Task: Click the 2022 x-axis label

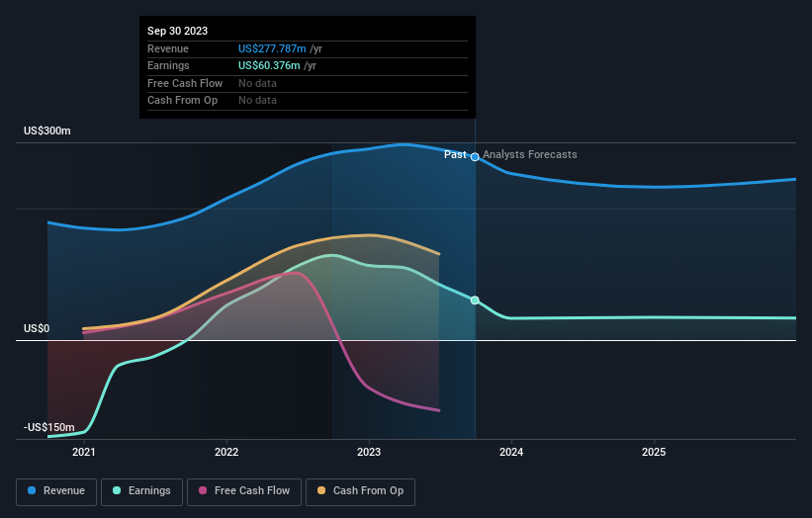Action: pos(226,453)
